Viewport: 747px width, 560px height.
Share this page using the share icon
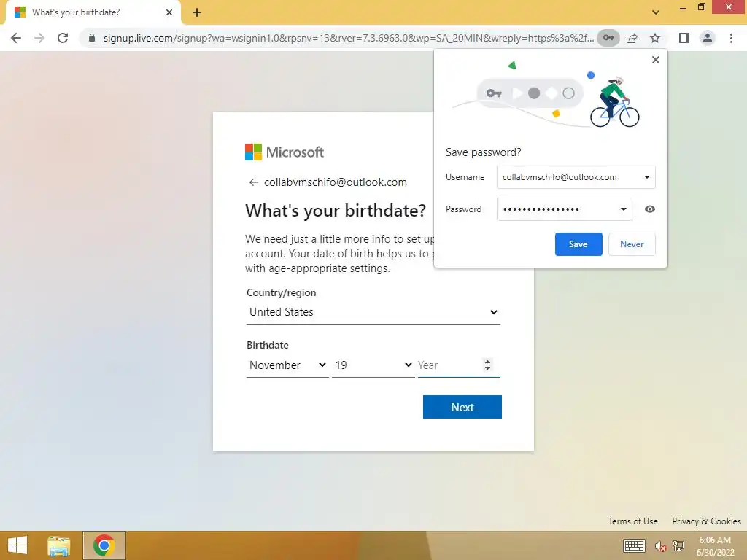[632, 38]
